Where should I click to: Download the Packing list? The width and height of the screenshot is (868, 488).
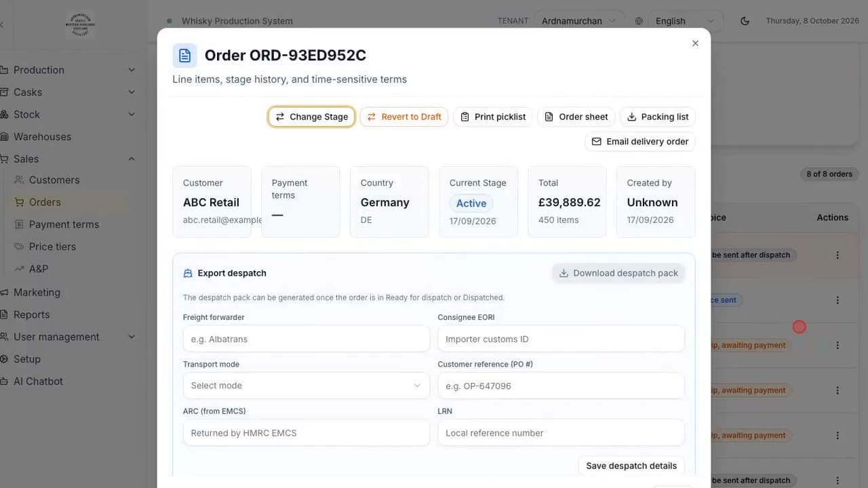(x=657, y=117)
